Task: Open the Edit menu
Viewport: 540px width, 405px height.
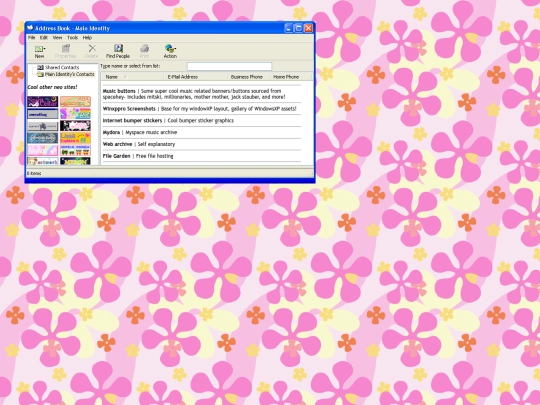Action: tap(44, 38)
